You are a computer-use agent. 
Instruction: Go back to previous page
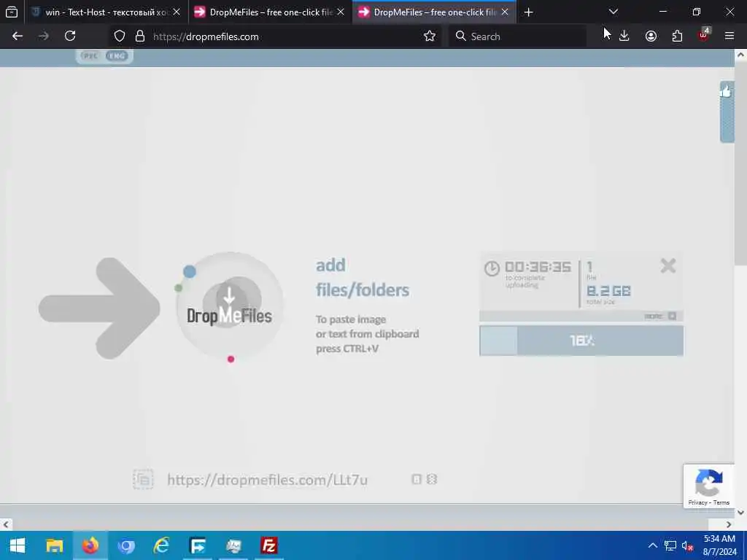[x=18, y=36]
